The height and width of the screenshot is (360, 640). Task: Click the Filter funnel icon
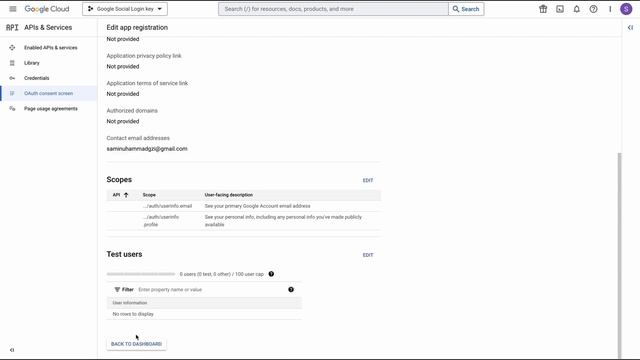[117, 289]
